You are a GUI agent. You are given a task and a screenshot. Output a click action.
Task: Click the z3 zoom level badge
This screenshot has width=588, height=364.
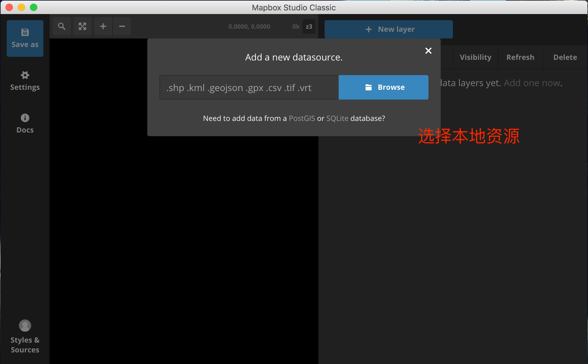309,26
